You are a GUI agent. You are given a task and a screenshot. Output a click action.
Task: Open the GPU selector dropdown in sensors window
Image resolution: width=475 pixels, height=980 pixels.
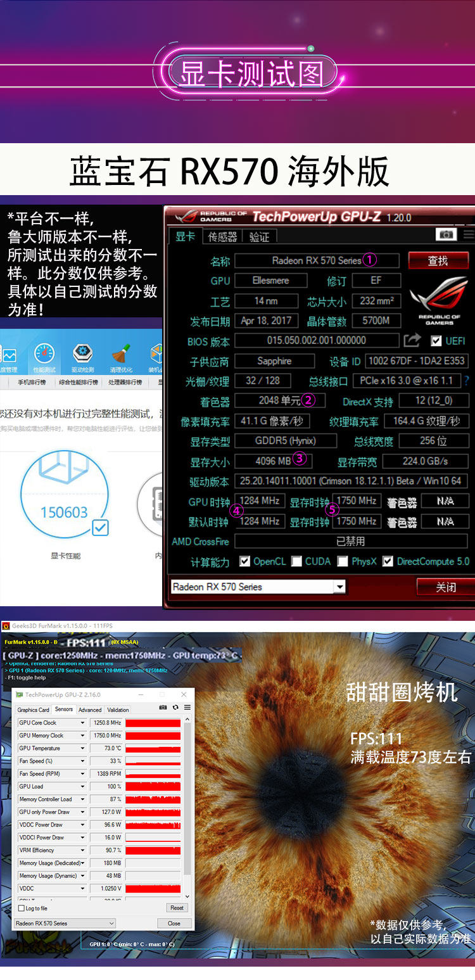pos(65,924)
